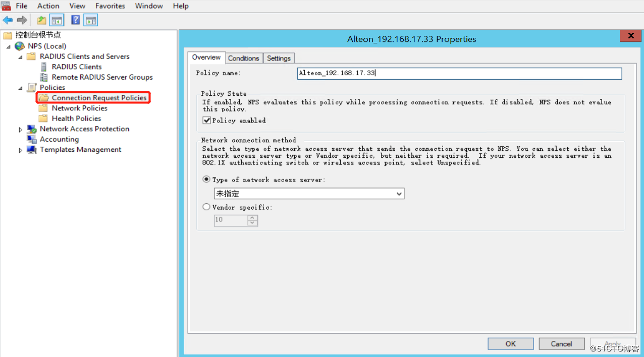Click the OK button
The image size is (644, 357).
pos(511,344)
